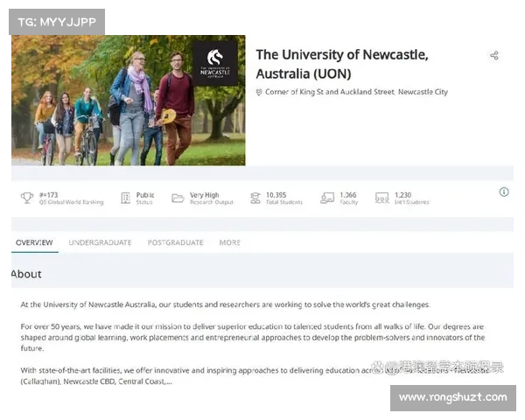Click the graduate Total Students icon
The width and height of the screenshot is (525, 420).
click(x=255, y=198)
